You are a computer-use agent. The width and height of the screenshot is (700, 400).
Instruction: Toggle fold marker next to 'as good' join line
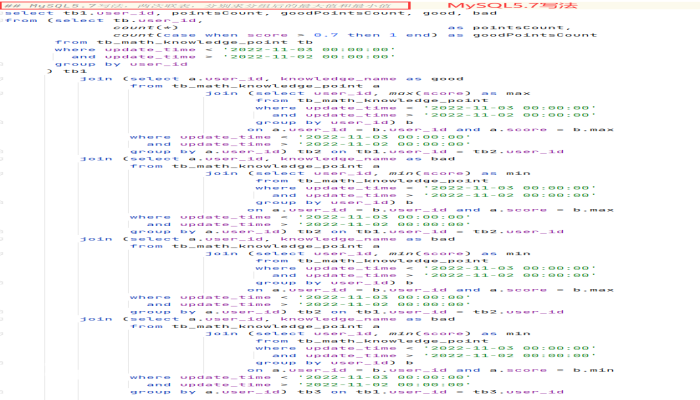(2, 79)
